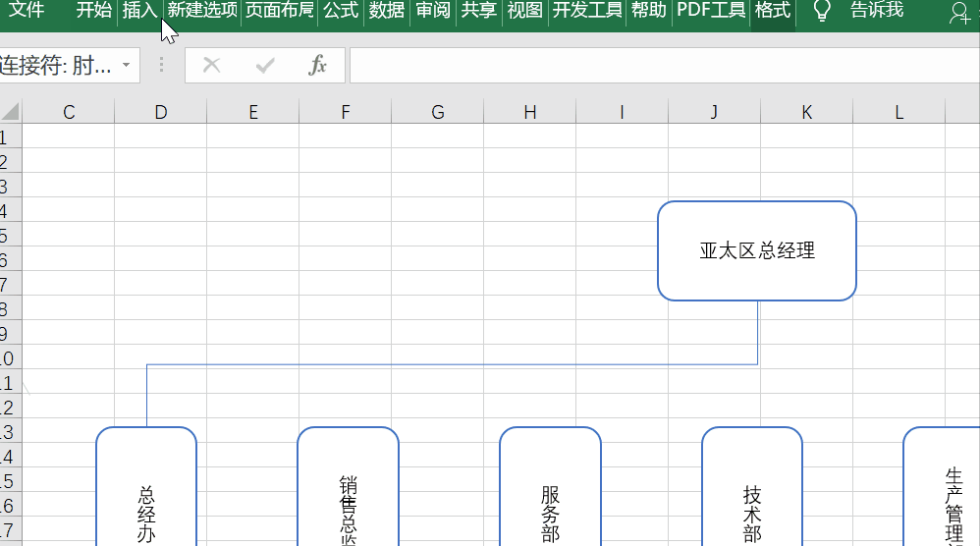Viewport: 980px width, 546px height.
Task: Select column I header
Action: (x=622, y=113)
